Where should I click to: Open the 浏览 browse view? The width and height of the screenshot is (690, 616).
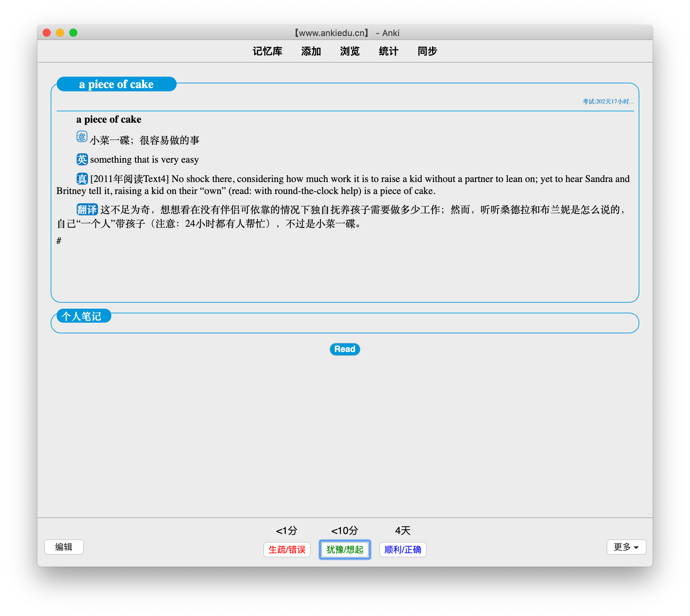coord(350,51)
